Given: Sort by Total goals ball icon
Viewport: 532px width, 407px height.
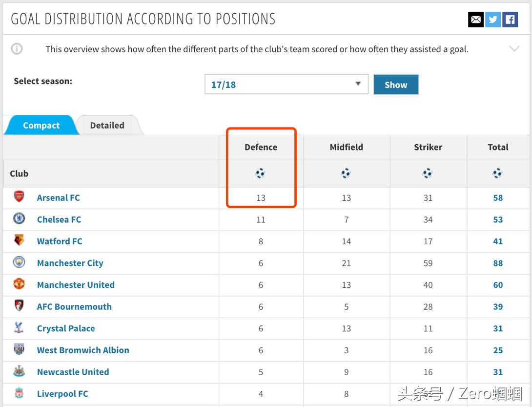Looking at the screenshot, I should [497, 173].
